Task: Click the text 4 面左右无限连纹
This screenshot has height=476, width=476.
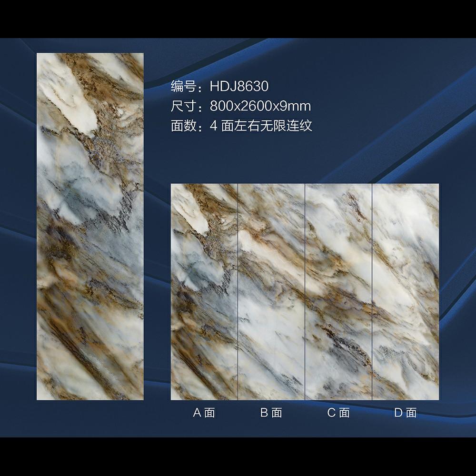Action: (x=261, y=126)
